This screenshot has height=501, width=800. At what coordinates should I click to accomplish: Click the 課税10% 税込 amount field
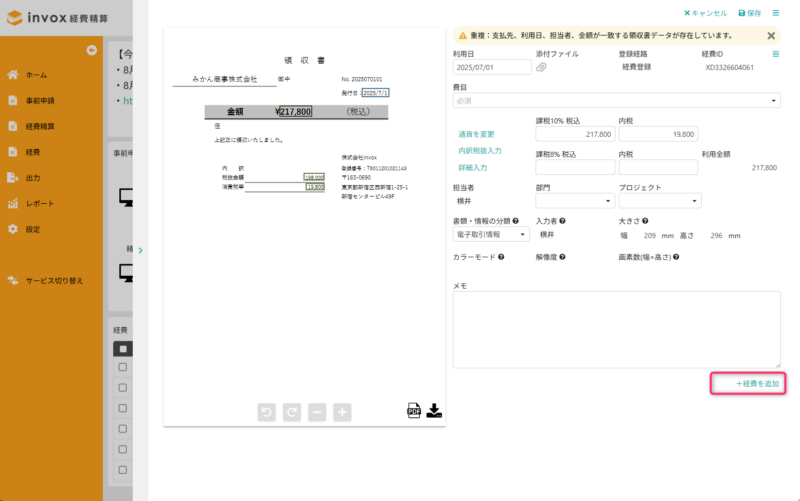pos(575,134)
